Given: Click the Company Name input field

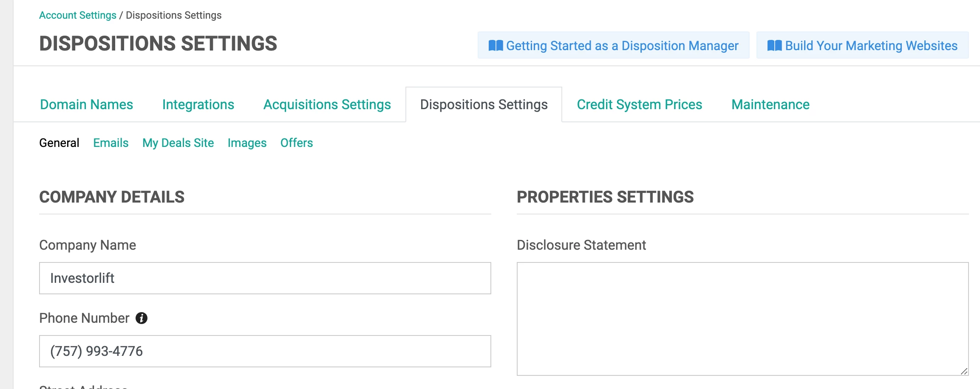Looking at the screenshot, I should tap(265, 278).
